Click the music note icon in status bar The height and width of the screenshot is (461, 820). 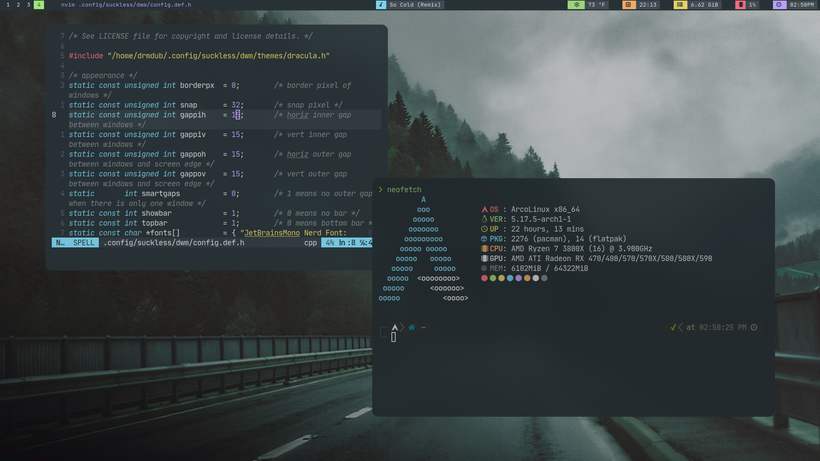[x=381, y=5]
